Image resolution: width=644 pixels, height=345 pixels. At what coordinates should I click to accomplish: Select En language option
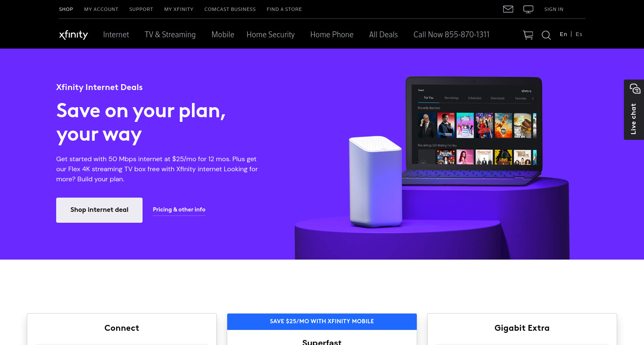tap(563, 34)
